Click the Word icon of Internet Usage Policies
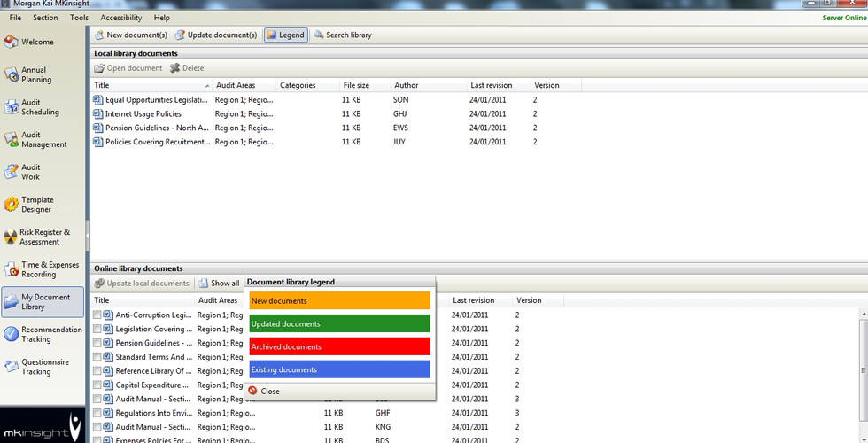The image size is (868, 443). coord(98,113)
